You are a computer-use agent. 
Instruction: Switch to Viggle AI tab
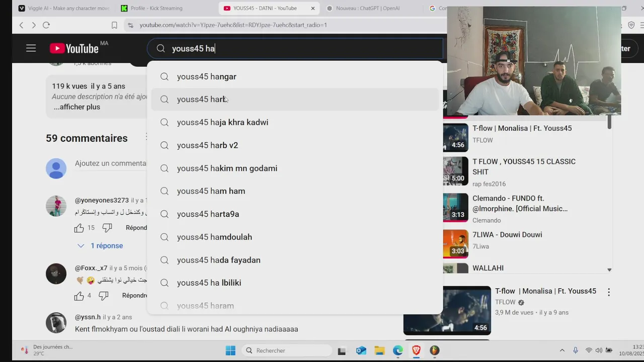point(63,8)
